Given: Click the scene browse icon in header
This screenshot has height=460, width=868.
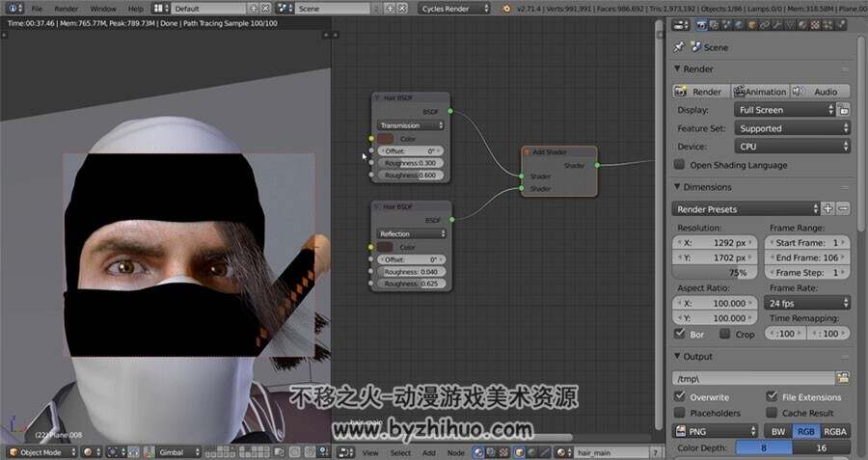Looking at the screenshot, I should point(285,9).
